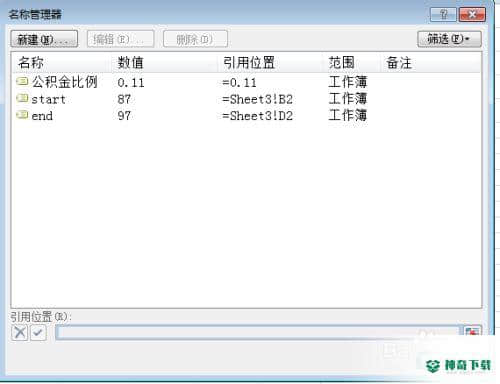
Task: Sort by the 数值 column header
Action: (x=164, y=62)
